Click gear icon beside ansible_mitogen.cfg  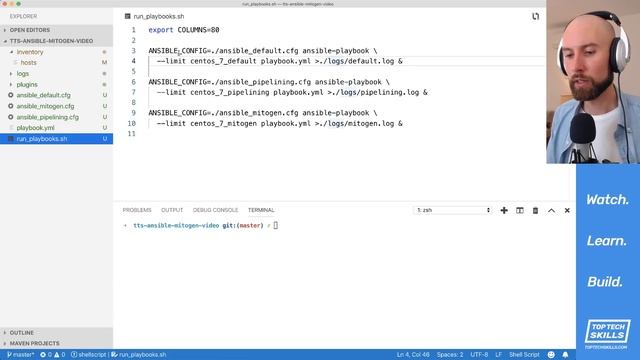pyautogui.click(x=11, y=106)
